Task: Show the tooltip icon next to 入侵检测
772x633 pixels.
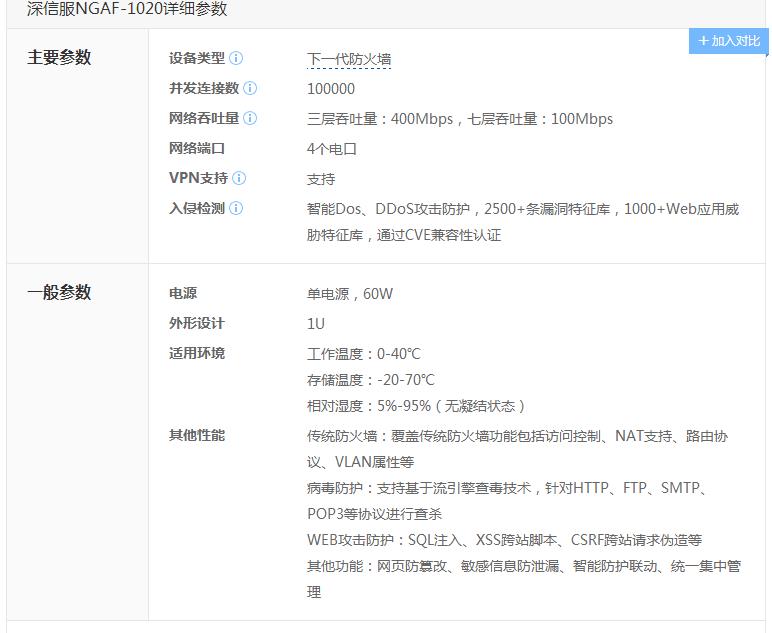Action: pos(236,208)
